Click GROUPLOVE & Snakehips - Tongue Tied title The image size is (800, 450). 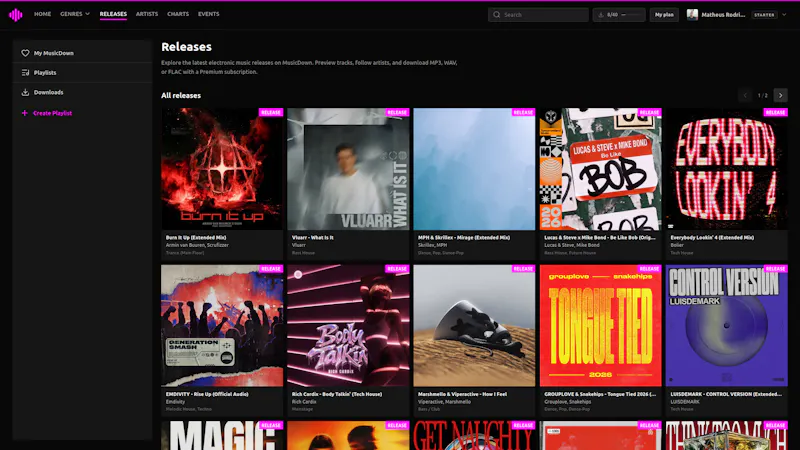[600, 394]
